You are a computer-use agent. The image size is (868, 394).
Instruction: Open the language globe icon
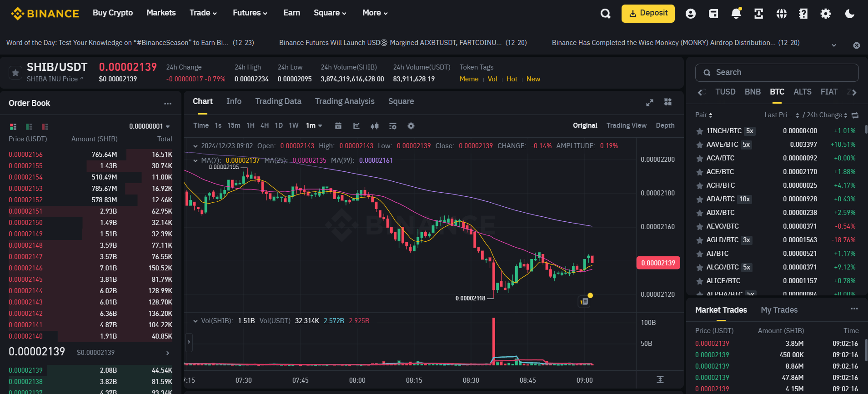pyautogui.click(x=781, y=14)
